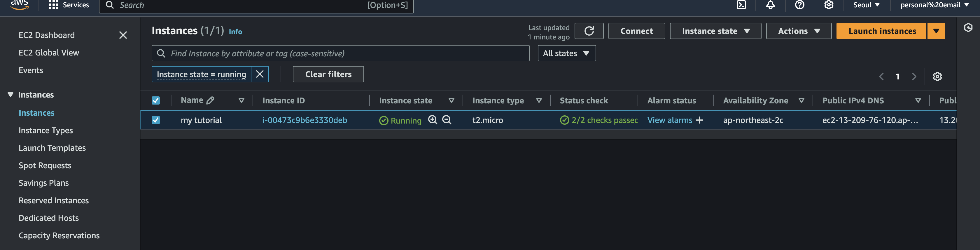The image size is (980, 250).
Task: Focus the top Search box
Action: pos(256,5)
